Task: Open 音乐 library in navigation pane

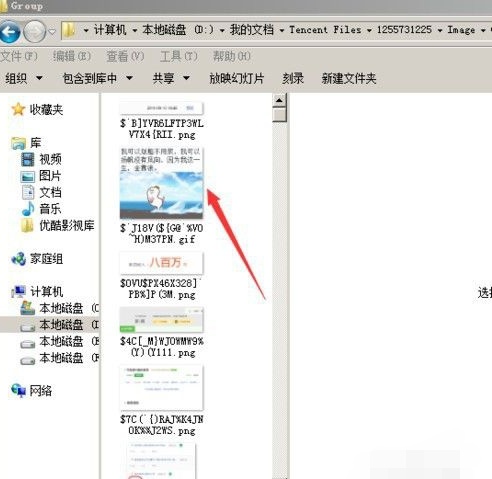Action: 50,209
